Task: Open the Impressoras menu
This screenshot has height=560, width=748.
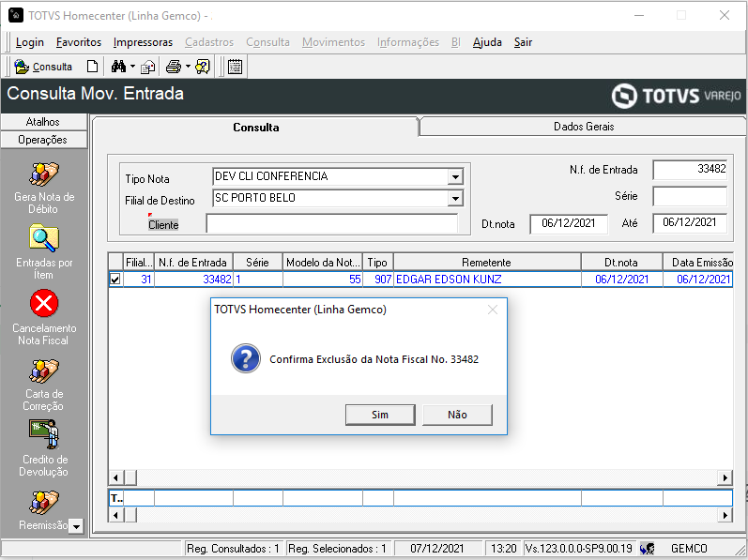Action: tap(143, 42)
